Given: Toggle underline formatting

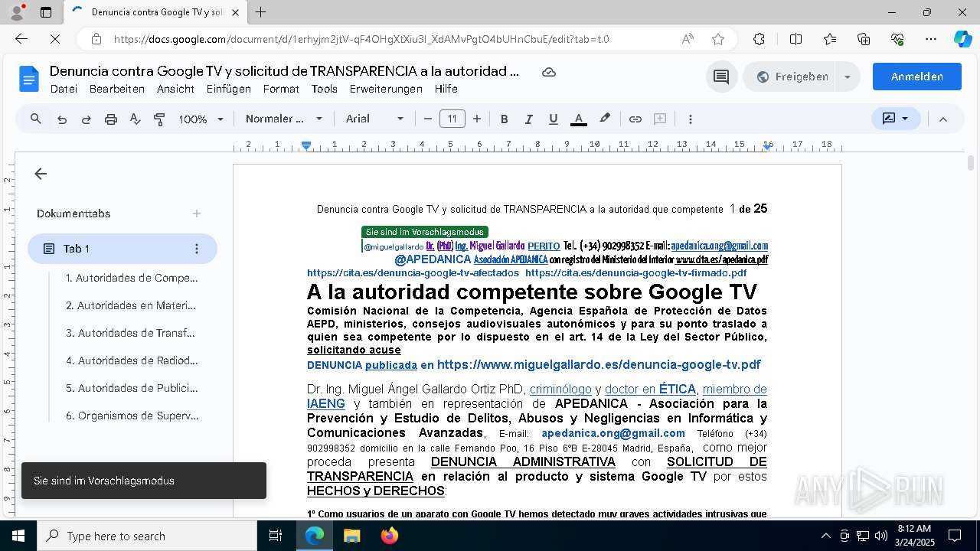Looking at the screenshot, I should (553, 119).
